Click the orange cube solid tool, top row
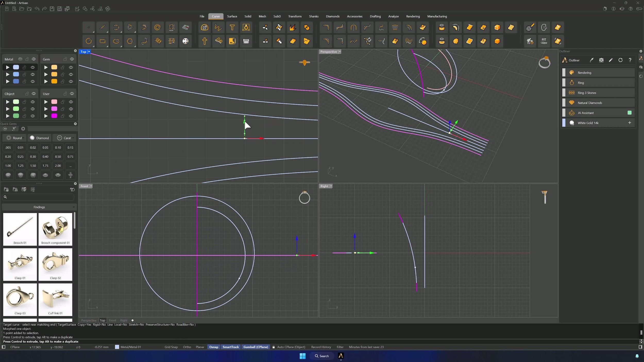 point(497,27)
